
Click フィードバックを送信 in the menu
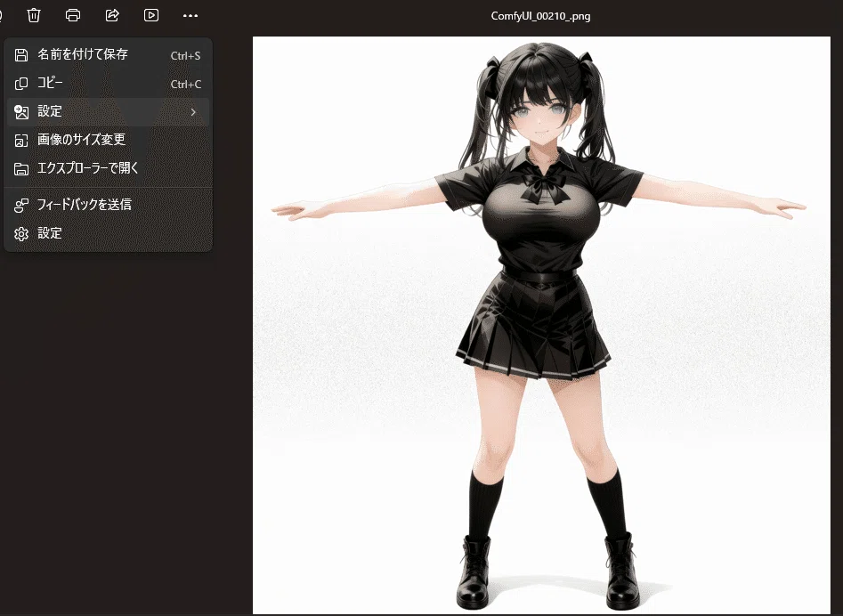pyautogui.click(x=108, y=205)
